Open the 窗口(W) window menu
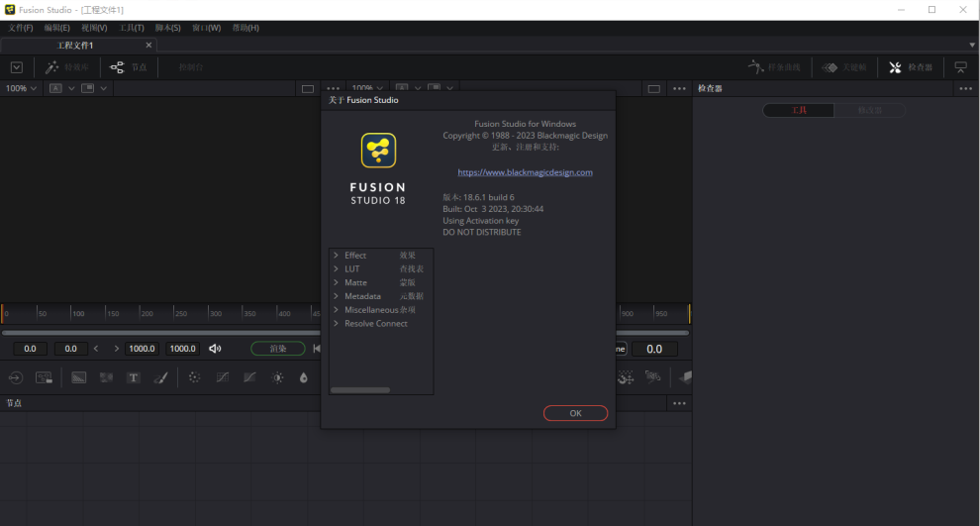The height and width of the screenshot is (526, 980). click(x=206, y=28)
